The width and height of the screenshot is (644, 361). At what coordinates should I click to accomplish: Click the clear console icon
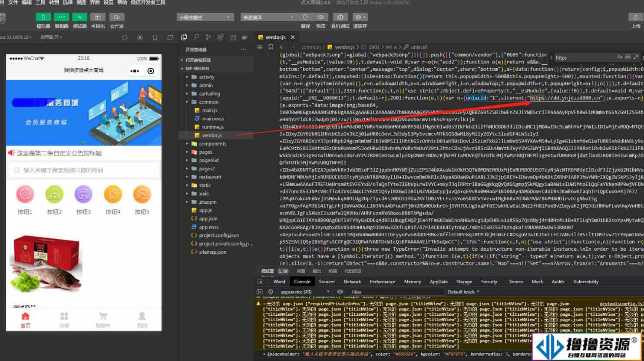pyautogui.click(x=271, y=292)
